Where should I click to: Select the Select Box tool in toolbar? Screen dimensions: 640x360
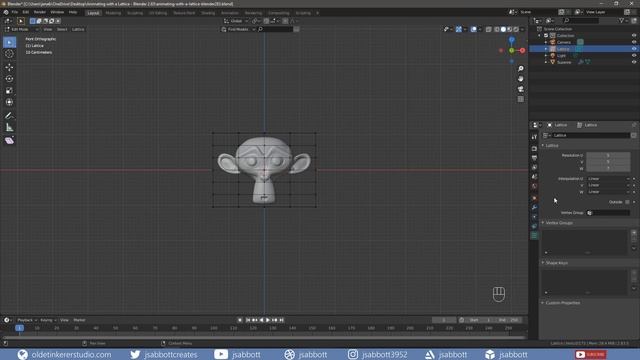coord(9,42)
